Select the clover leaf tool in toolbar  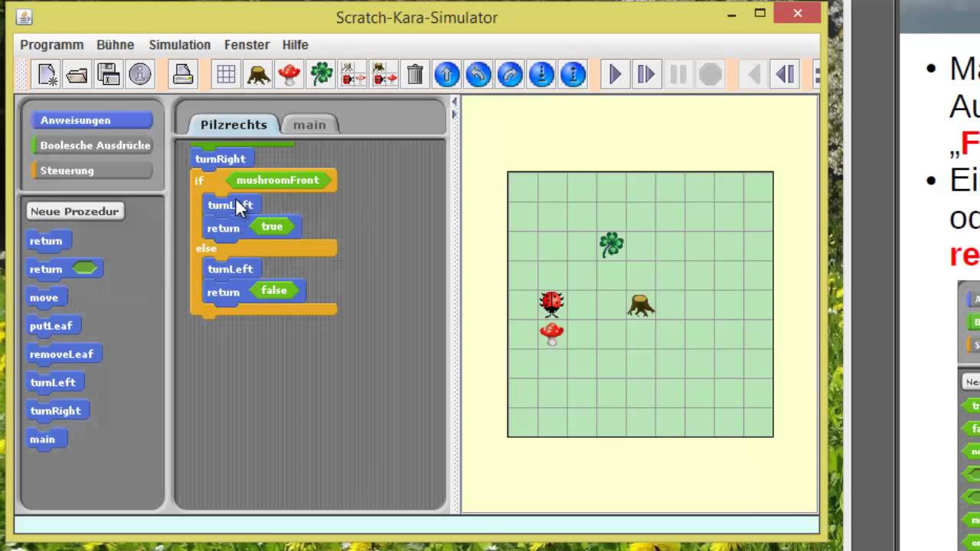point(322,74)
